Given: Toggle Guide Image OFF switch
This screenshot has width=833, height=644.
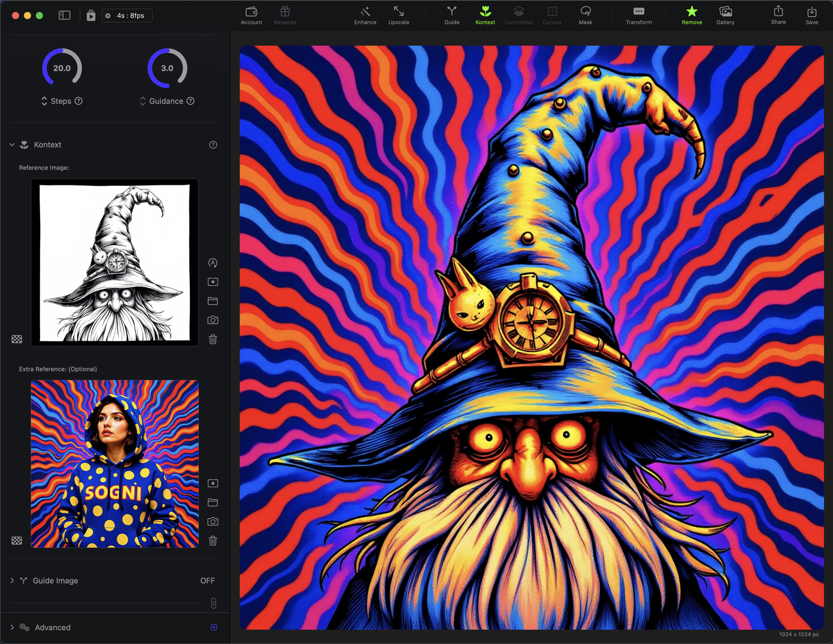Looking at the screenshot, I should pos(207,581).
